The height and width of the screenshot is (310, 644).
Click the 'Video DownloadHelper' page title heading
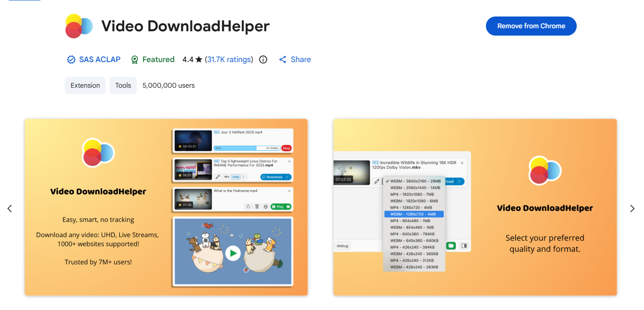tap(185, 26)
